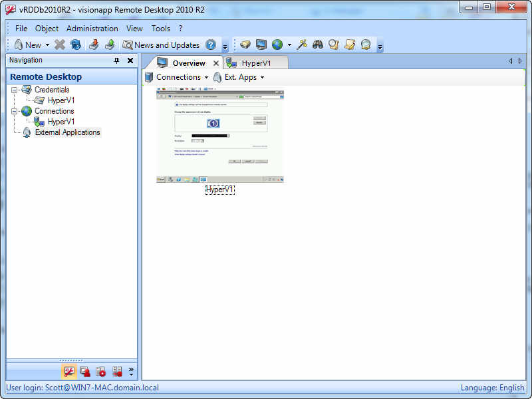Click the yellow drive icon in second toolbar
532x399 pixels.
pos(245,45)
